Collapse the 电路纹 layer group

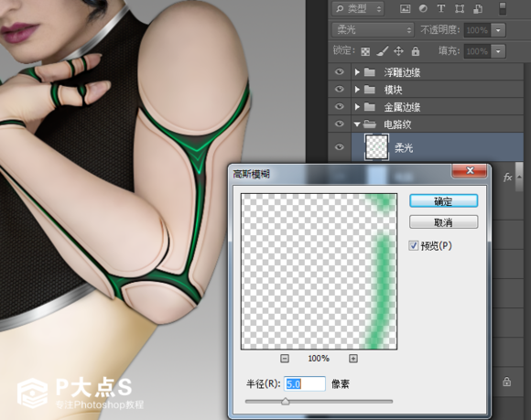(357, 124)
